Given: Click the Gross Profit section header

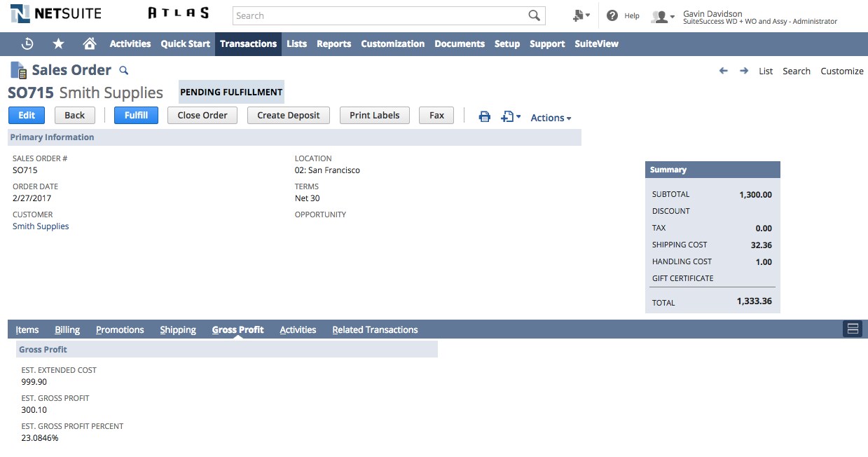Looking at the screenshot, I should coord(227,349).
